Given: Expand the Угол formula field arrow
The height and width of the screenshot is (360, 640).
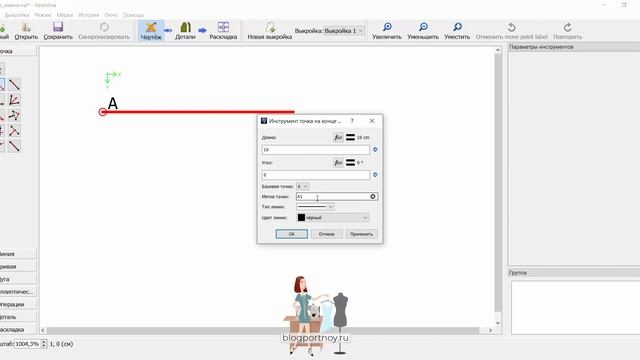Looking at the screenshot, I should click(375, 175).
